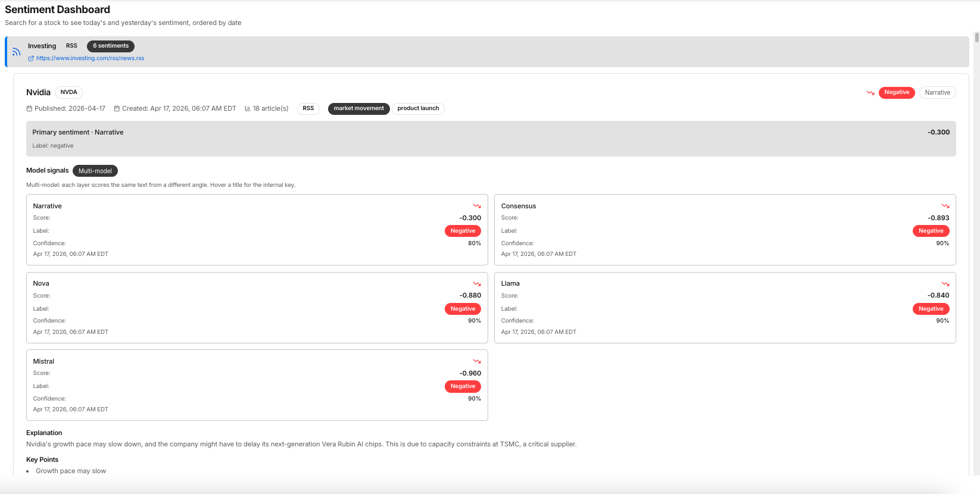Click the RSS feed icon beside Investing
Image resolution: width=980 pixels, height=494 pixels.
(17, 52)
